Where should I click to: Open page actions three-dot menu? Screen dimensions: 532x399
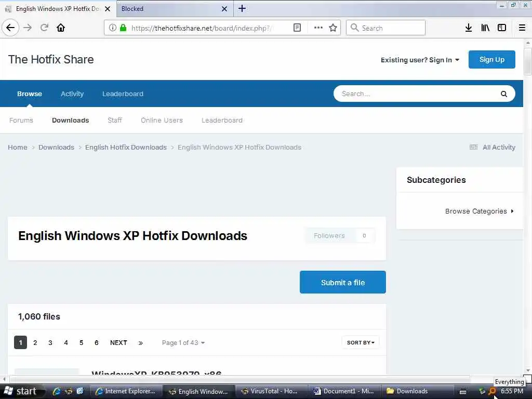tap(318, 28)
